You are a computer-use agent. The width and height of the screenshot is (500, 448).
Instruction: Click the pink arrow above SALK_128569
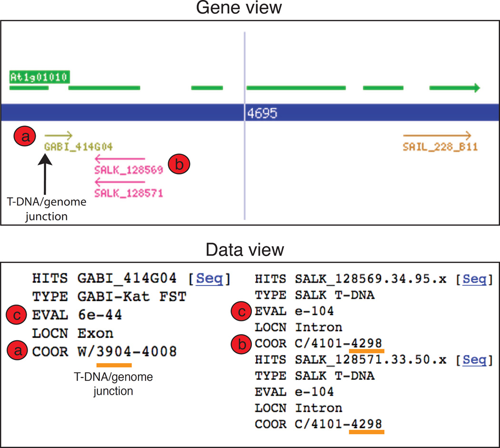click(120, 158)
